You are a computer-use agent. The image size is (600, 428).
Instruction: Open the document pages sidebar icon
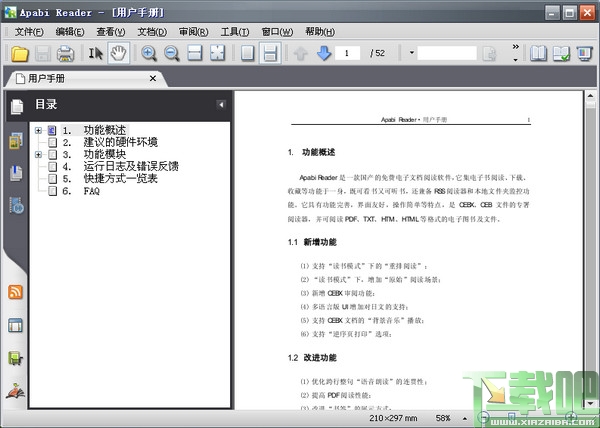(x=16, y=173)
